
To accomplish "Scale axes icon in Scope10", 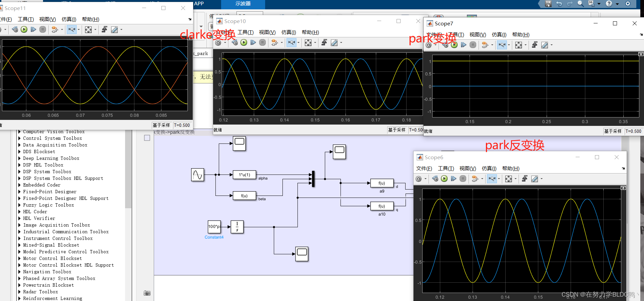I will click(308, 43).
